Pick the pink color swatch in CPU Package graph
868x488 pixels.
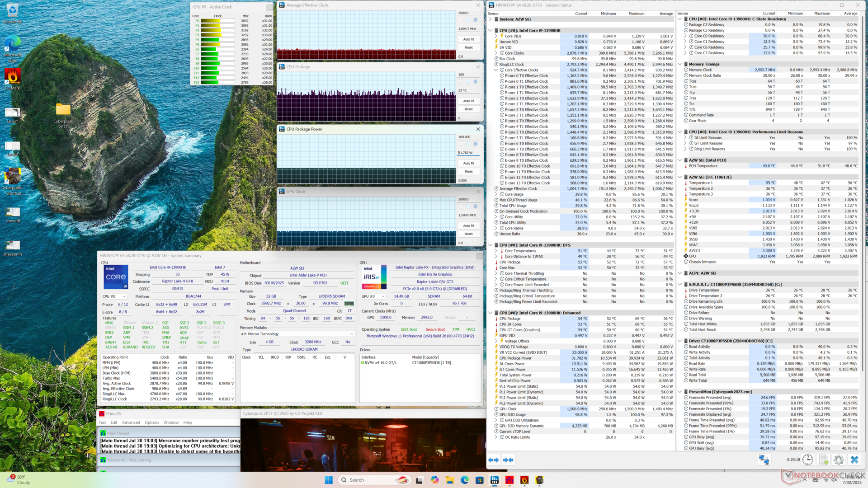tap(461, 82)
